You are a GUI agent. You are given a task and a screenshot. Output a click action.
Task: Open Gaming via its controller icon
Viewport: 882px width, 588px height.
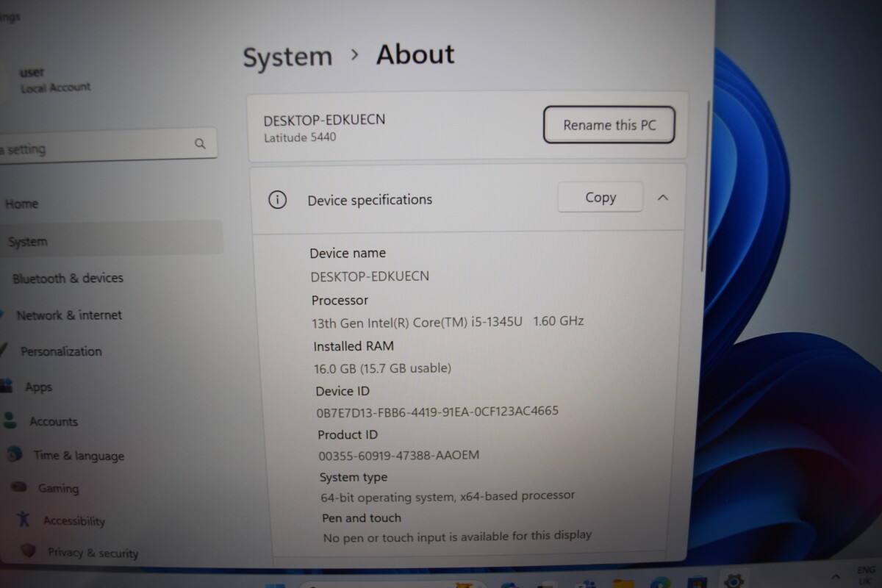pyautogui.click(x=20, y=487)
